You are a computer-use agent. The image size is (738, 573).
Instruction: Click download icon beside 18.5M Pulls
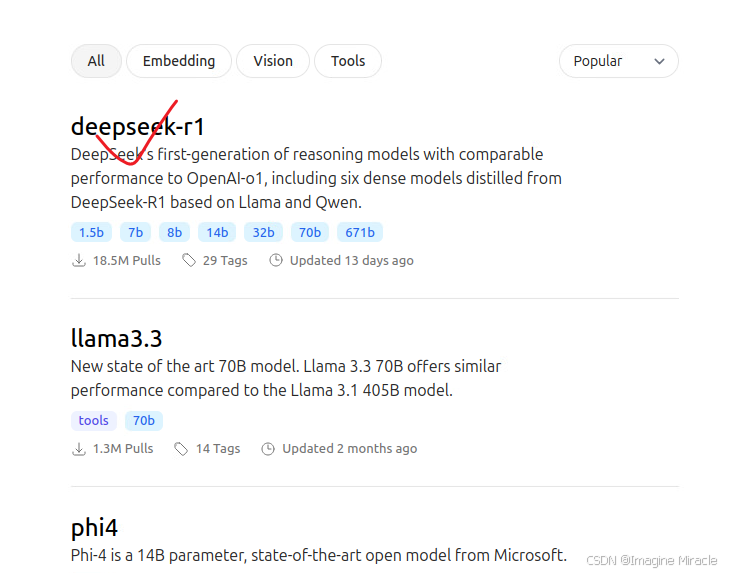tap(79, 260)
